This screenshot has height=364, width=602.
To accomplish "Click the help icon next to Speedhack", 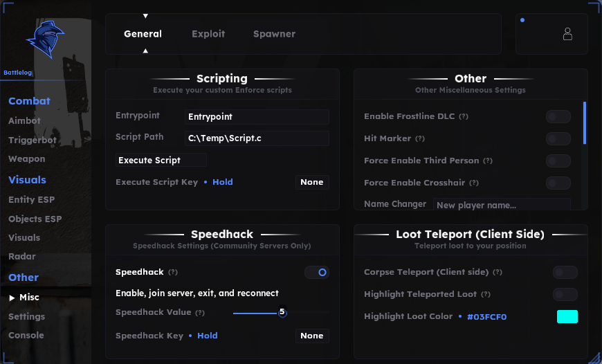I will 173,272.
